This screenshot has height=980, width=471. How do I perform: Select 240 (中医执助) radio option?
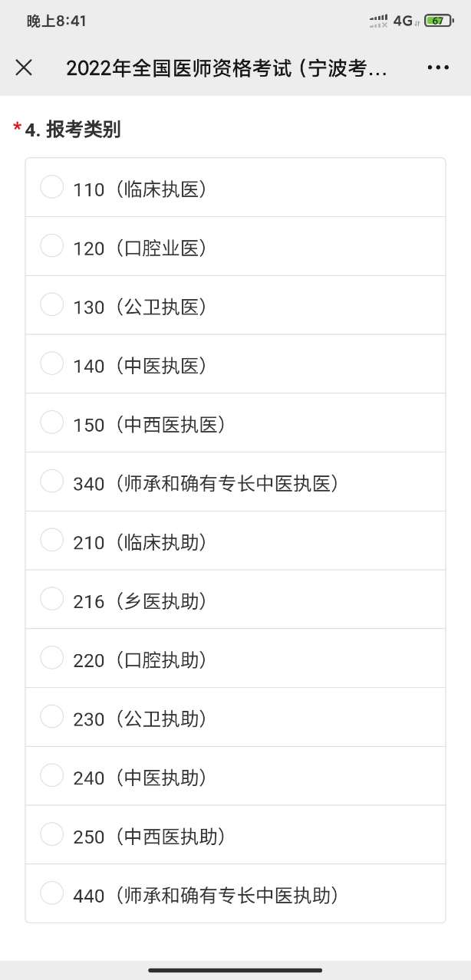(x=51, y=776)
